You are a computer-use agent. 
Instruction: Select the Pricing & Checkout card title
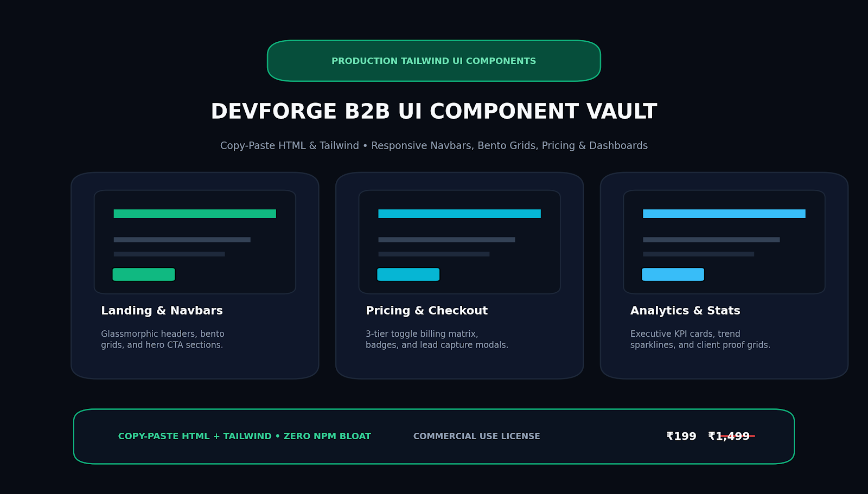coord(427,311)
